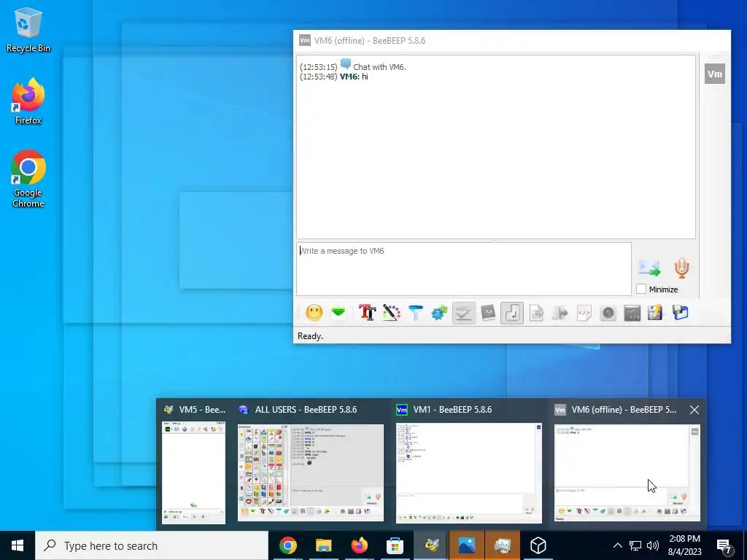Open Google Chrome from the taskbar
This screenshot has width=747, height=560.
coord(288,545)
